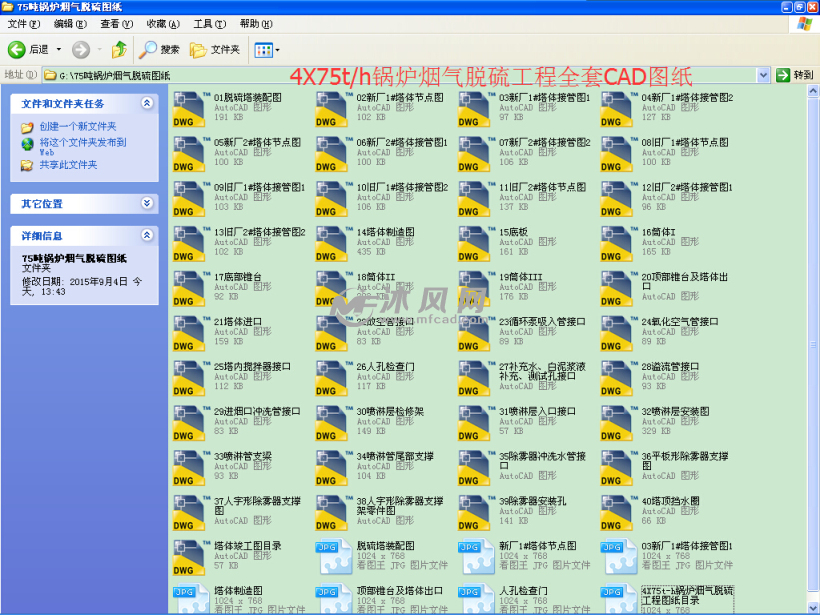The height and width of the screenshot is (615, 820).
Task: Collapse the 文件和文件夹任务 panel
Action: pos(147,103)
